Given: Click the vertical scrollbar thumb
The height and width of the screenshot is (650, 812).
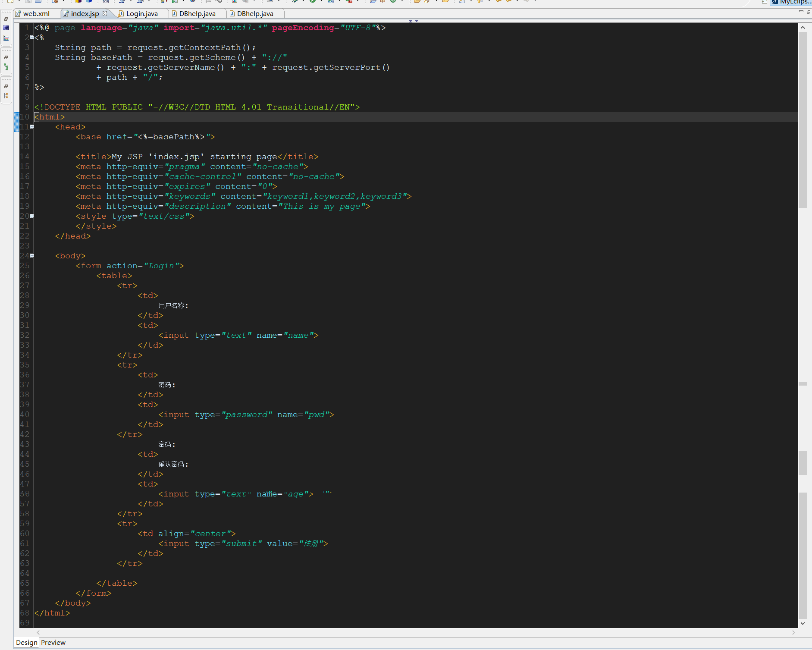Looking at the screenshot, I should 803,121.
